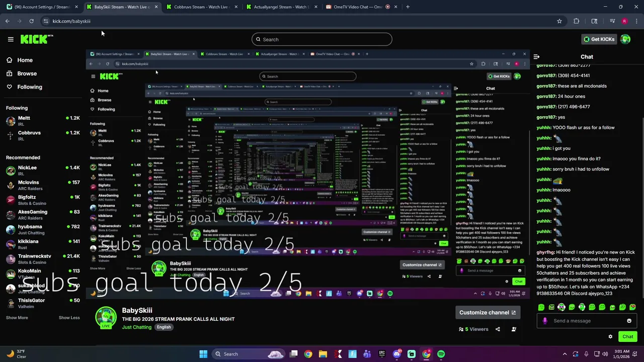Screen dimensions: 644x362
Task: Show hidden system tray icons
Action: [x=565, y=354]
